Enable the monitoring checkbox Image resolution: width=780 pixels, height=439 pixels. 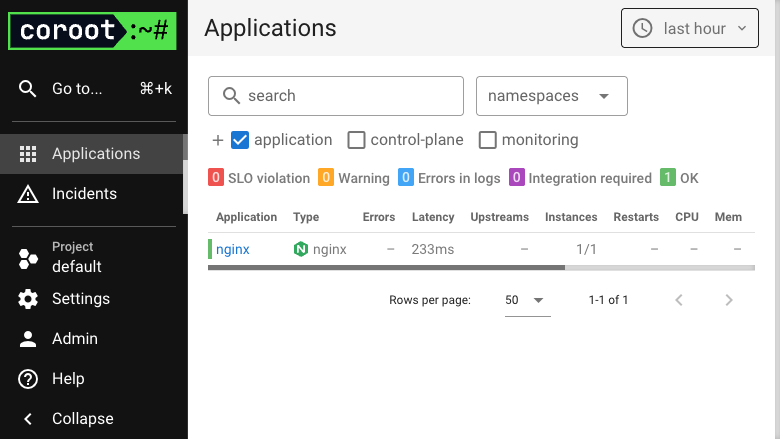tap(488, 140)
